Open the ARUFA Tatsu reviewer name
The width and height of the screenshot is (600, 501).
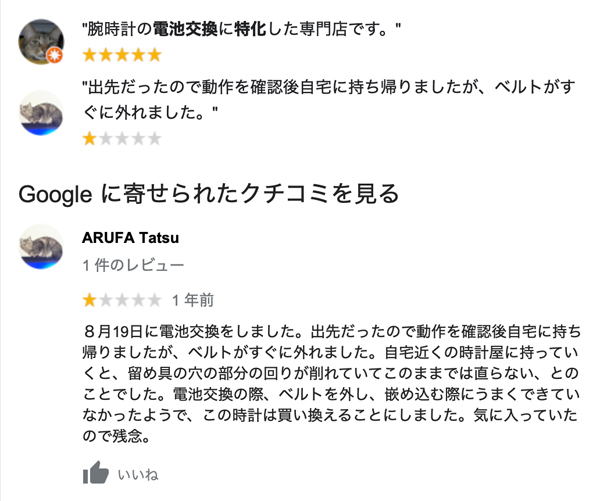137,237
